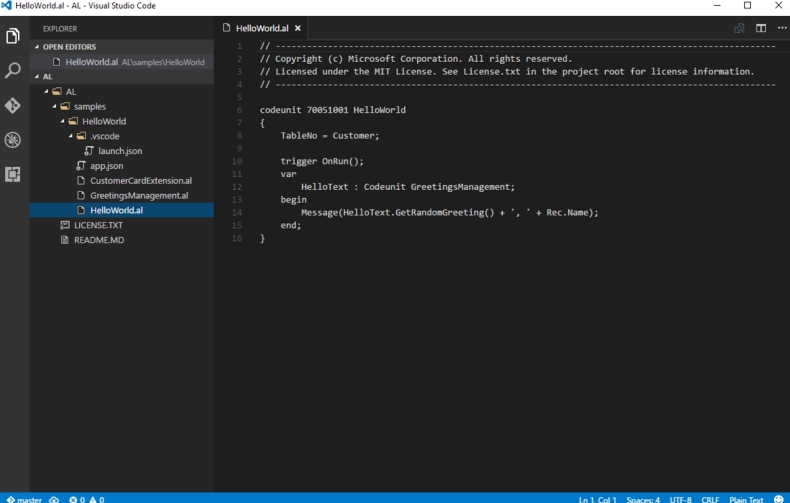Collapse the HelloWorld folder in Explorer
Viewport: 790px width, 503px height.
click(x=103, y=121)
